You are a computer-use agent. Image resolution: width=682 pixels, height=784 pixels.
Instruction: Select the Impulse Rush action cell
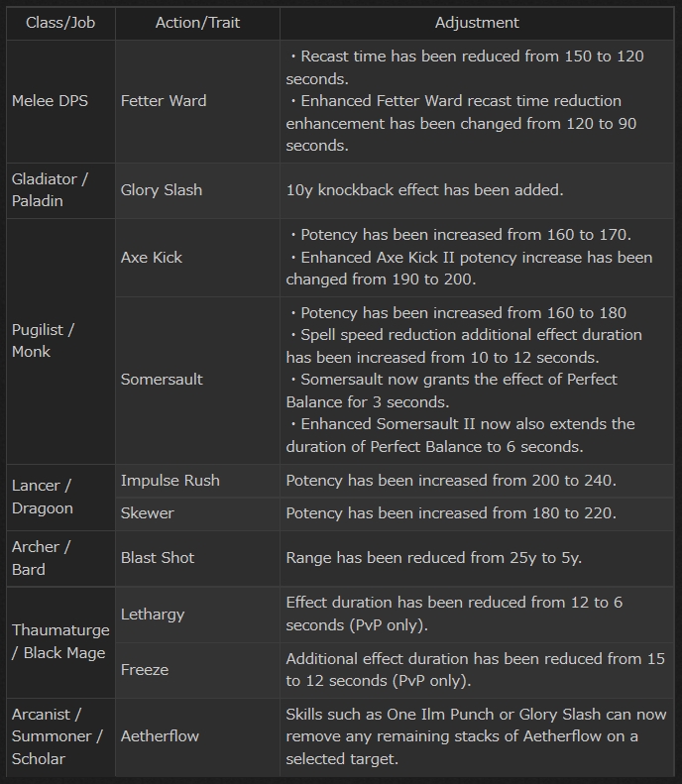point(170,481)
